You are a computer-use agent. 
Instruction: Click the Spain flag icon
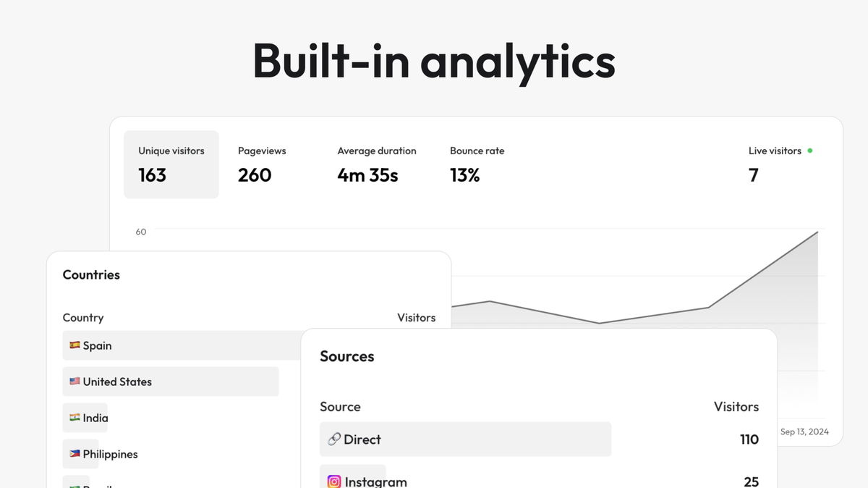tap(75, 345)
